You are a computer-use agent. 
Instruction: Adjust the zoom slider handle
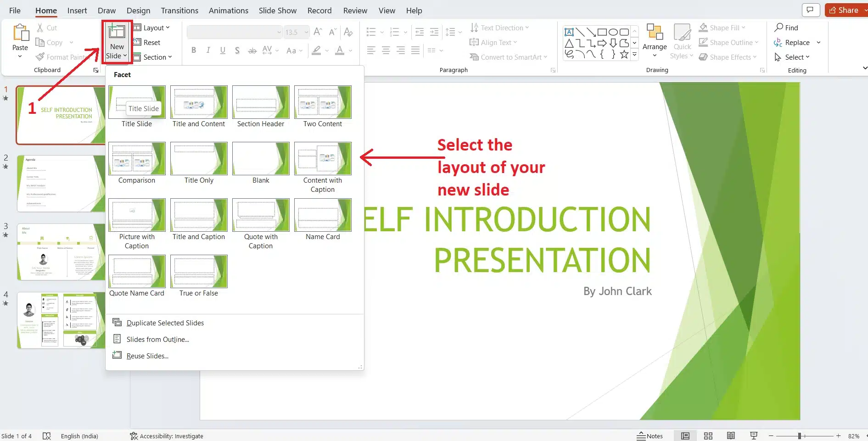pos(799,436)
